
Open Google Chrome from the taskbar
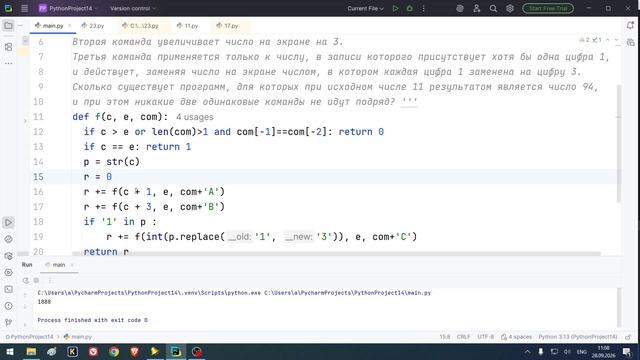click(x=114, y=352)
